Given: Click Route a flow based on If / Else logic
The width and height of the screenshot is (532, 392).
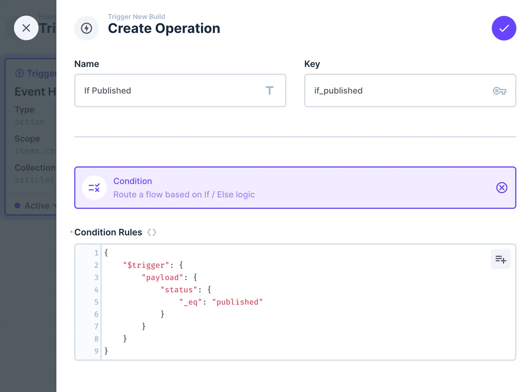Looking at the screenshot, I should coord(184,195).
